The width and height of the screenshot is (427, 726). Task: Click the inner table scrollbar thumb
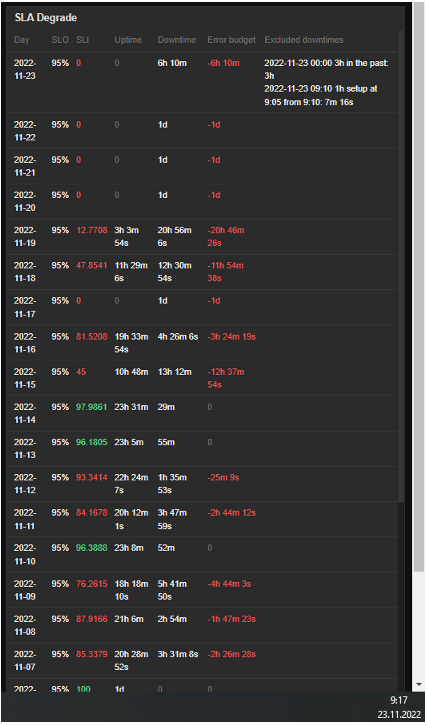(x=401, y=266)
